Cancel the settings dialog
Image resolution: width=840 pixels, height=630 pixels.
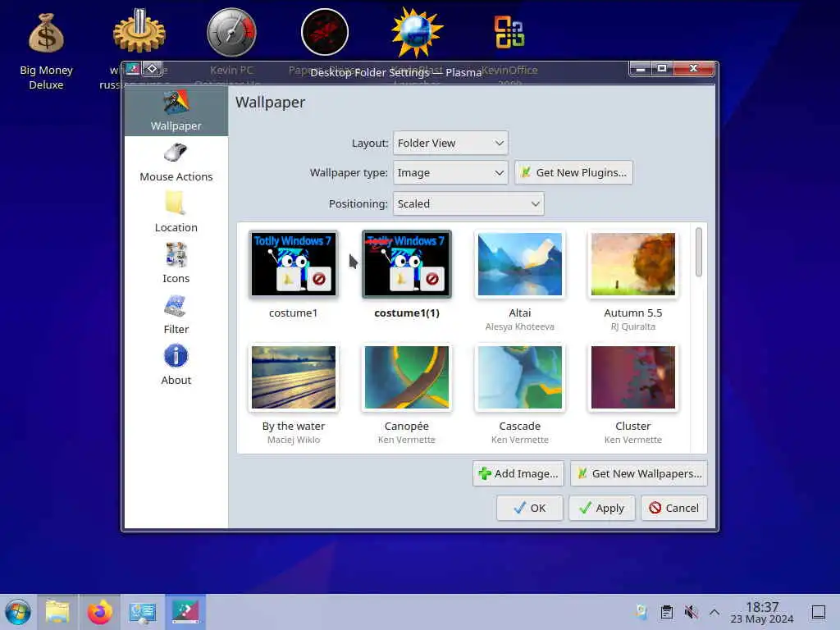click(674, 508)
